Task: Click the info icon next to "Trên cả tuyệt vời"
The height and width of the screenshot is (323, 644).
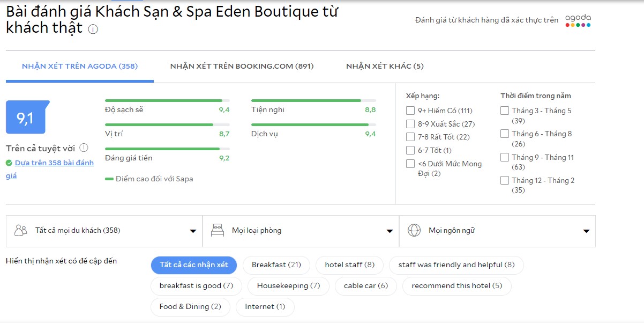Action: pyautogui.click(x=84, y=148)
